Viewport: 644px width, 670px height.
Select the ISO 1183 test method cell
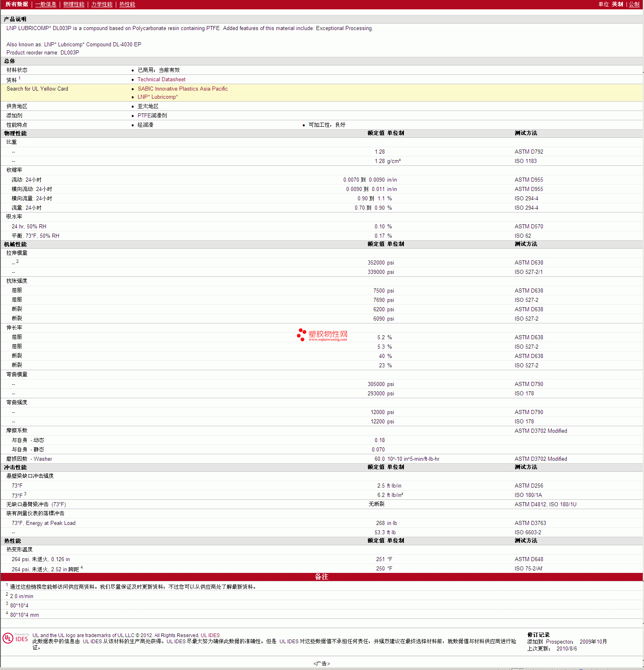coord(525,161)
